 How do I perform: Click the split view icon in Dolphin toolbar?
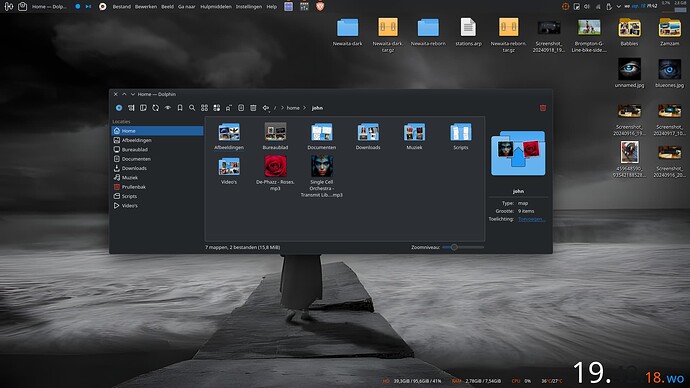pyautogui.click(x=143, y=108)
